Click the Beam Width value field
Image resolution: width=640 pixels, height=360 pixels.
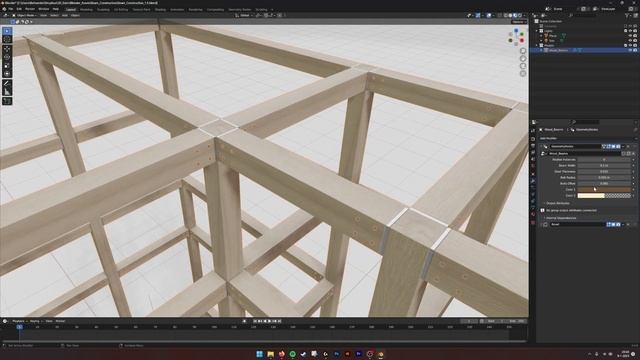tap(604, 165)
